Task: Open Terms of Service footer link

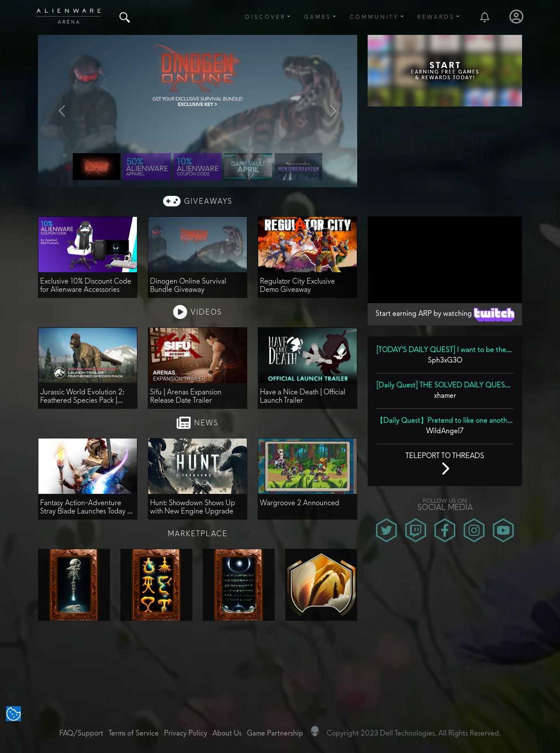Action: 133,733
